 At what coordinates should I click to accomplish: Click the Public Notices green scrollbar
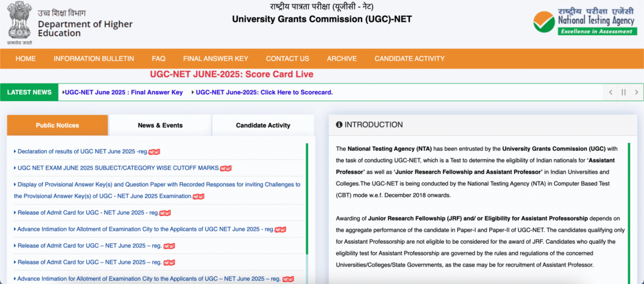[306, 199]
